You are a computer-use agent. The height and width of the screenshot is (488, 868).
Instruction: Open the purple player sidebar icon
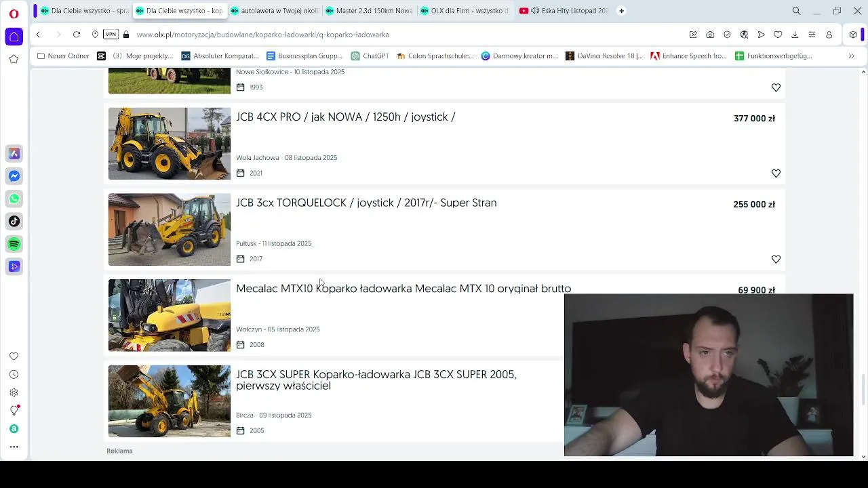coord(14,266)
